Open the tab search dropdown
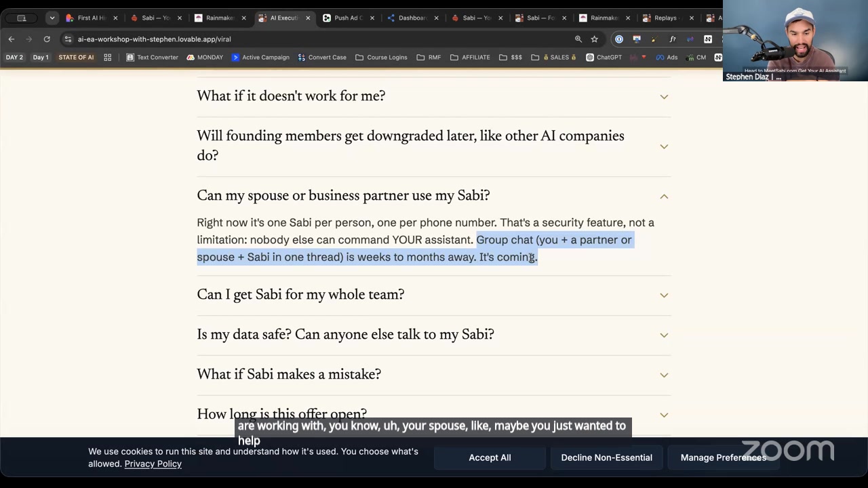868x488 pixels. [52, 18]
